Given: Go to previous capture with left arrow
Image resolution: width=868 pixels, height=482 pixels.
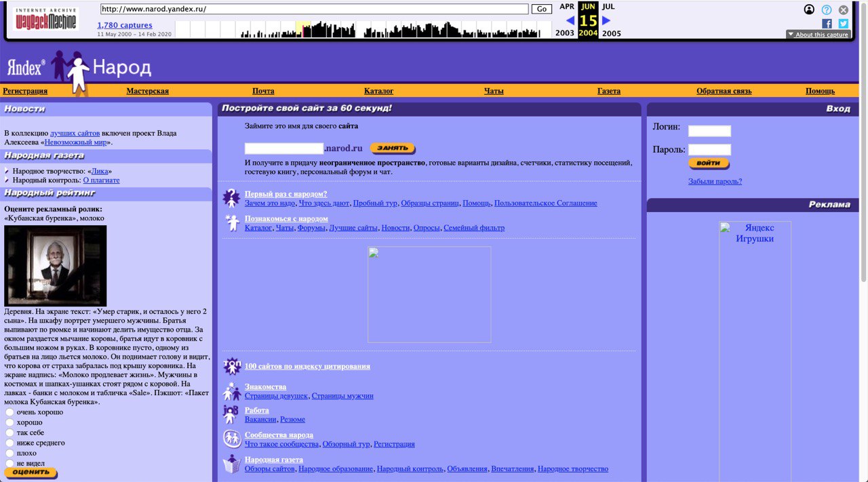Looking at the screenshot, I should pyautogui.click(x=570, y=20).
